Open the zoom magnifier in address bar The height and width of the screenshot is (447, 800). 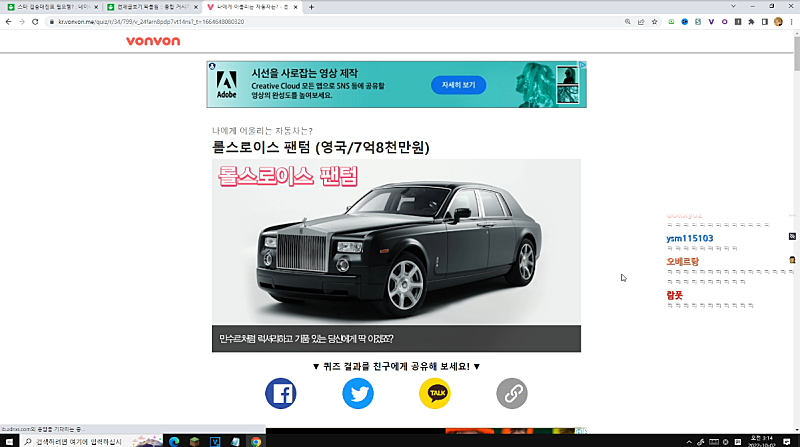(628, 22)
